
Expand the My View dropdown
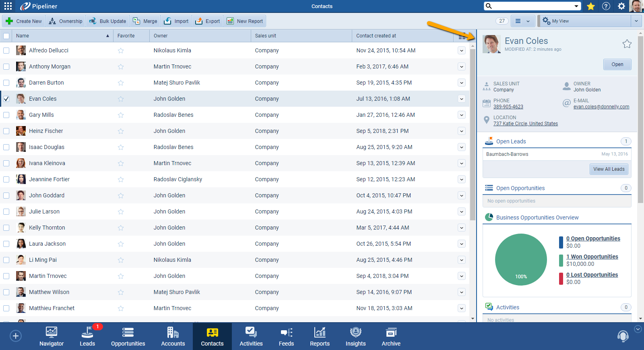tap(636, 21)
